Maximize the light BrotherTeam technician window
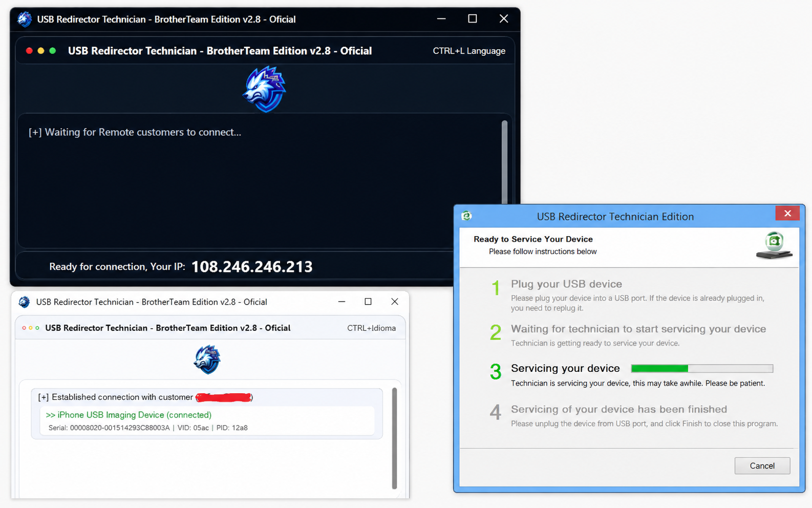Screen dimensions: 812x508 (x=368, y=302)
